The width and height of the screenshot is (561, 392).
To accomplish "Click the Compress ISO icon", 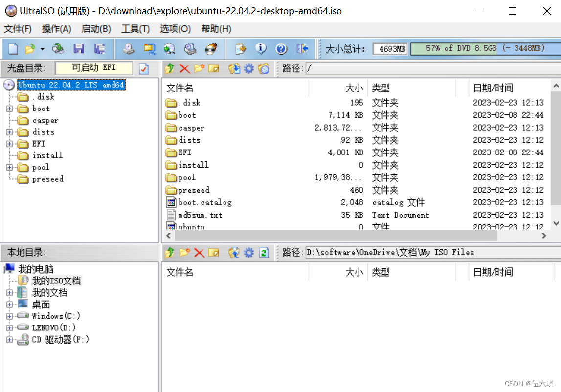I will pos(149,49).
